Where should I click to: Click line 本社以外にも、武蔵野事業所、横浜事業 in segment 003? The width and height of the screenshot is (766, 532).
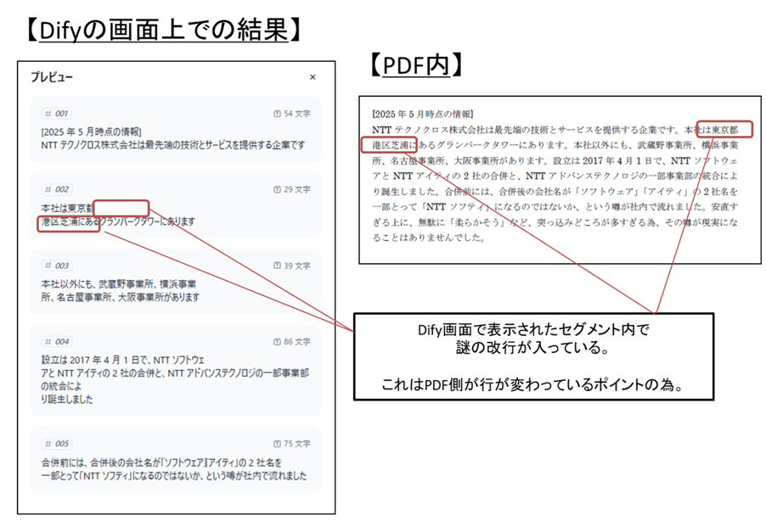coord(118,284)
